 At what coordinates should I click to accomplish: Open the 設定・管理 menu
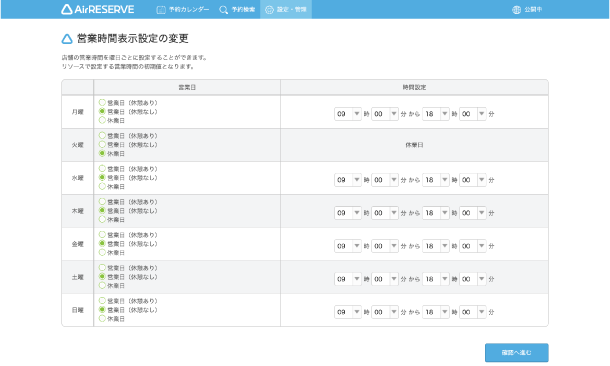tap(286, 9)
